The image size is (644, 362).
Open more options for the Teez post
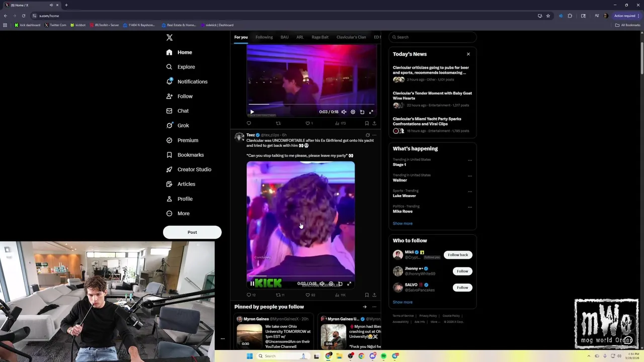tap(374, 135)
